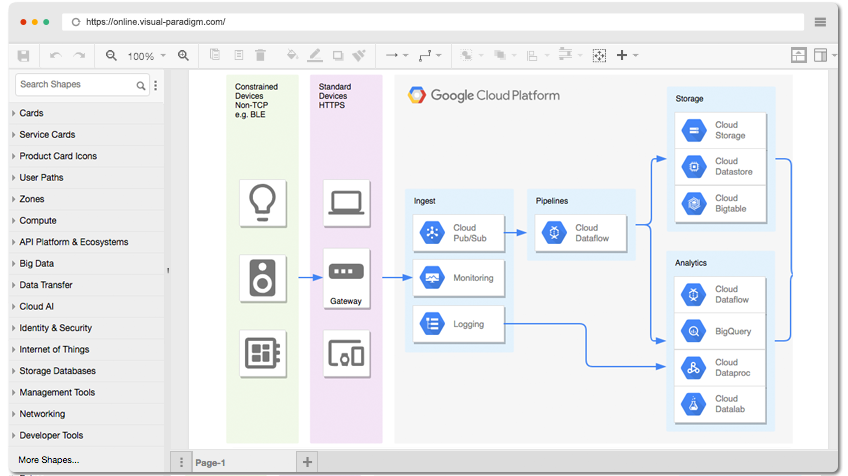Add a new page with plus button

pos(307,462)
